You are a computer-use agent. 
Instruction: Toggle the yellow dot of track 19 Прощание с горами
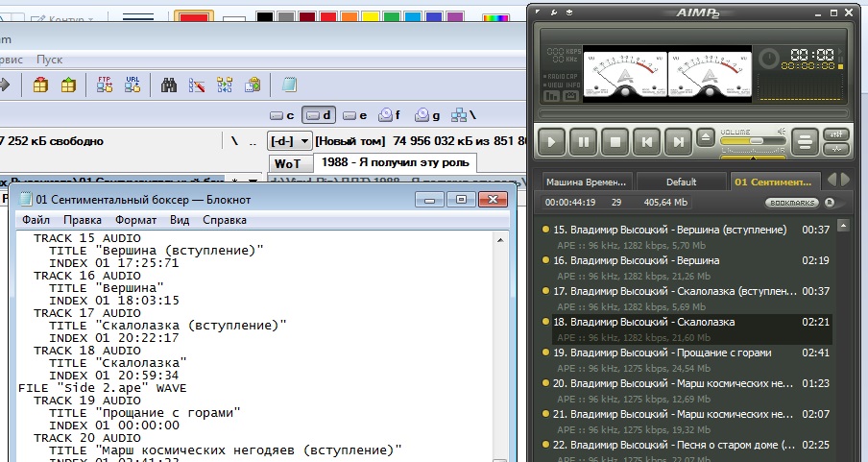(545, 353)
